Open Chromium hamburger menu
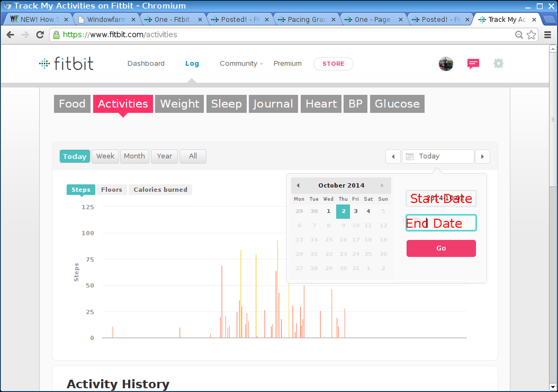 coord(548,35)
